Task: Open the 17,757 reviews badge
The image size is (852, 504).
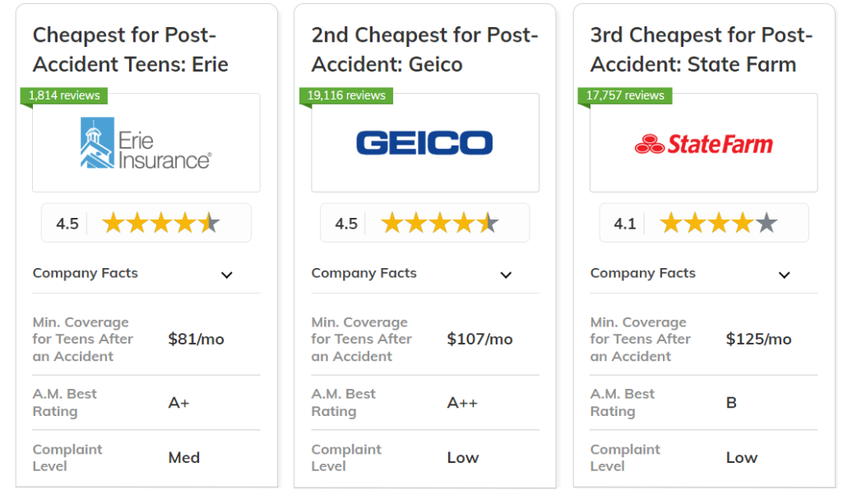Action: pyautogui.click(x=625, y=95)
